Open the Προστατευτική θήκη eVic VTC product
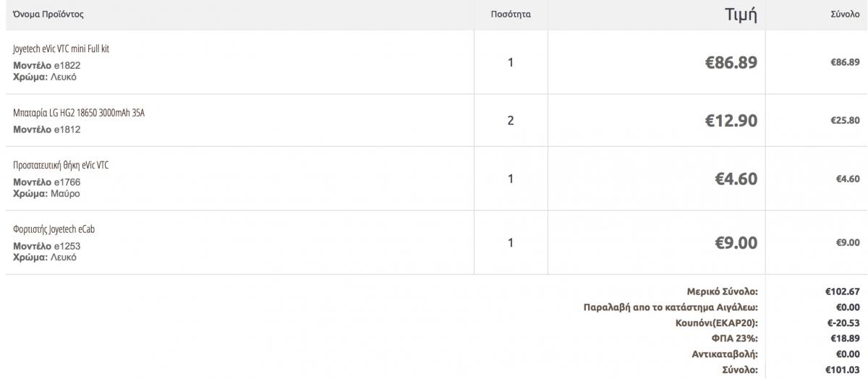The image size is (868, 379). tap(61, 165)
